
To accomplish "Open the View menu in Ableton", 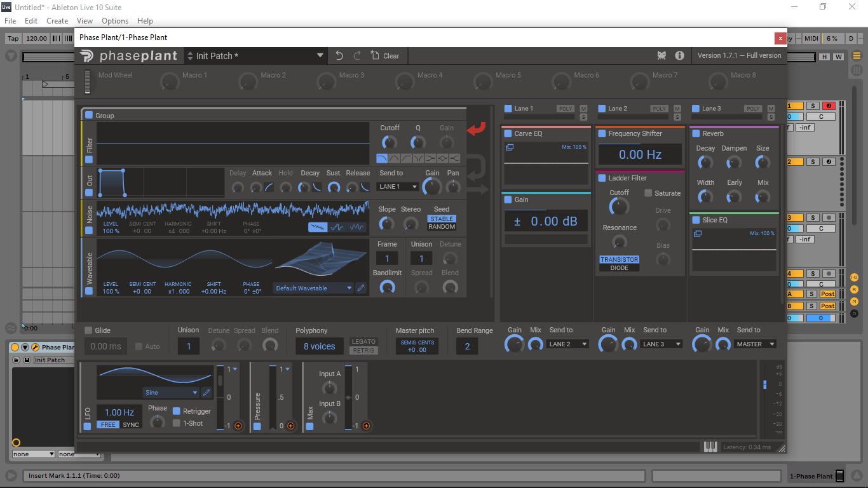I will (85, 21).
